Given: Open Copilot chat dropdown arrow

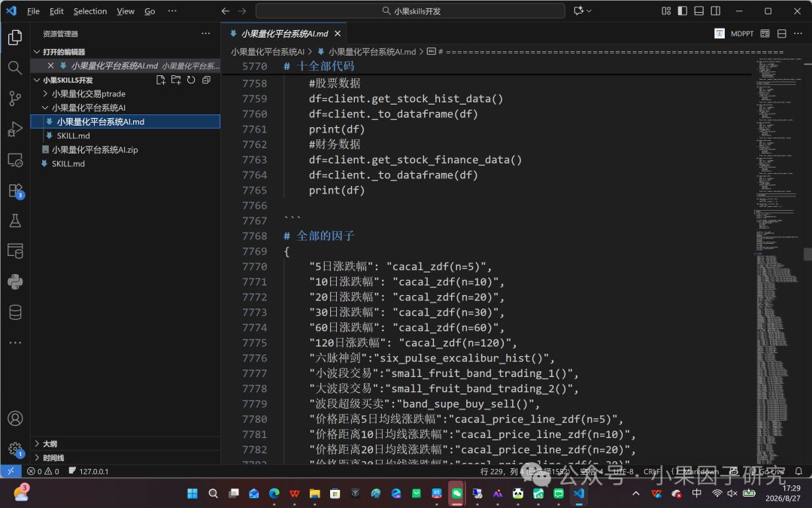Looking at the screenshot, I should 589,11.
